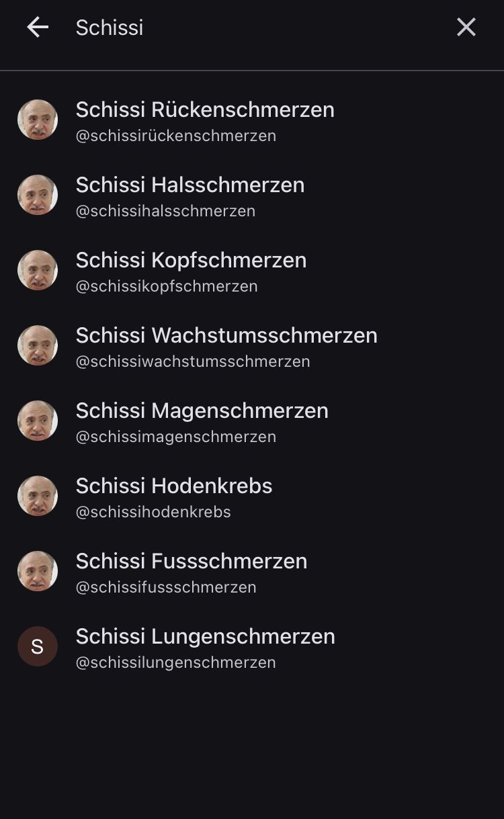Image resolution: width=504 pixels, height=819 pixels.
Task: Open the @schissikopfschmerzen handle
Action: point(167,286)
